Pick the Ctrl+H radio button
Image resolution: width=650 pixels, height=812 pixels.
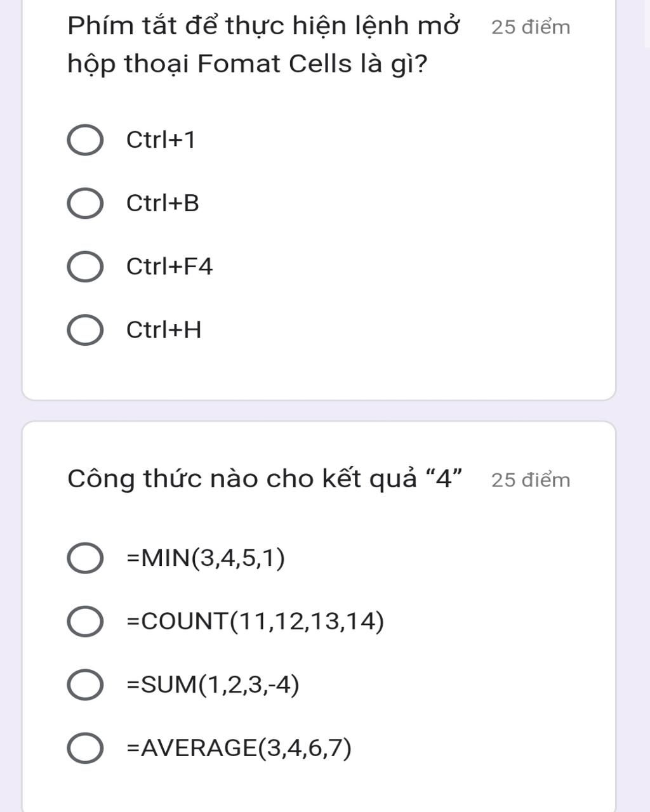click(x=85, y=331)
